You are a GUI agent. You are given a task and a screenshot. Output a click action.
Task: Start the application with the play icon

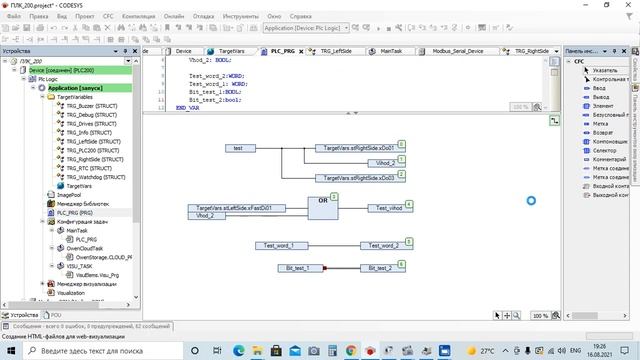378,28
